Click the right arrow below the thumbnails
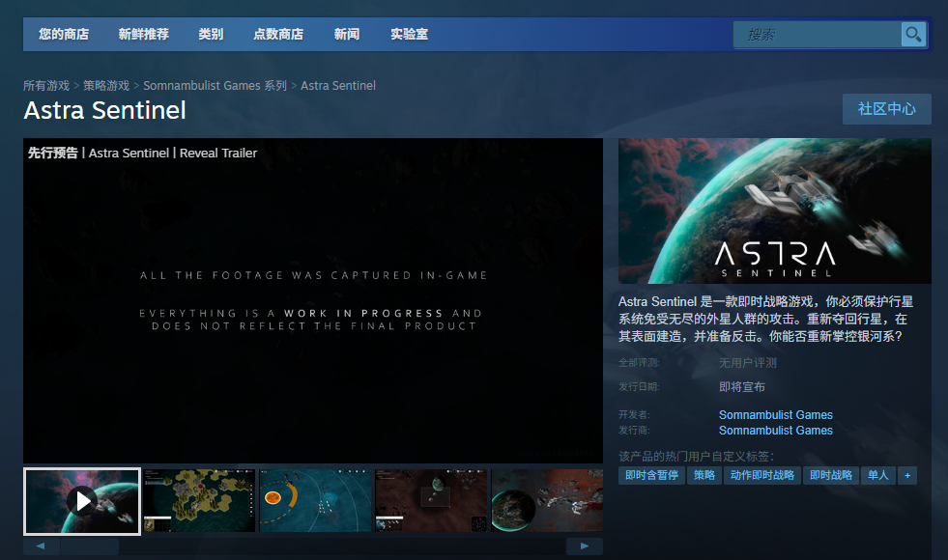 [584, 546]
